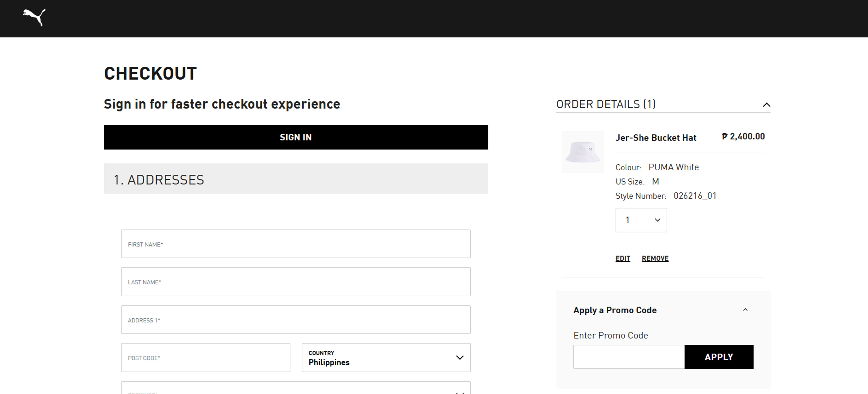Click the Enter Promo Code input box

[x=629, y=357]
